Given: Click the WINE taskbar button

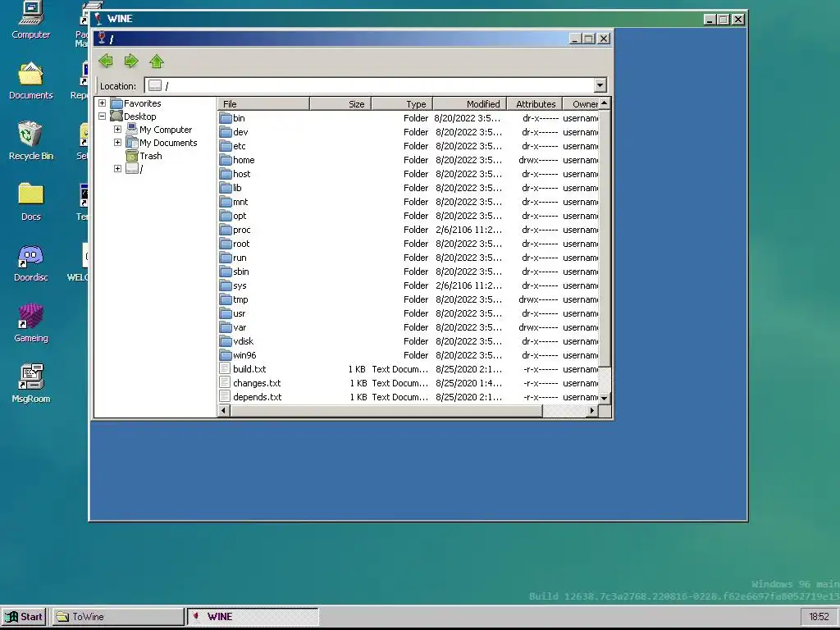Looking at the screenshot, I should pos(253,617).
